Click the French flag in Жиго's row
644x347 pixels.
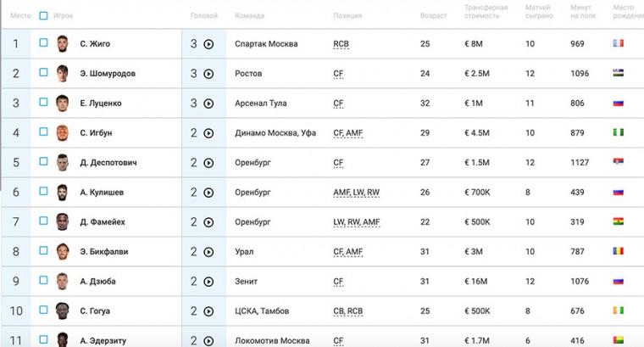click(x=618, y=43)
